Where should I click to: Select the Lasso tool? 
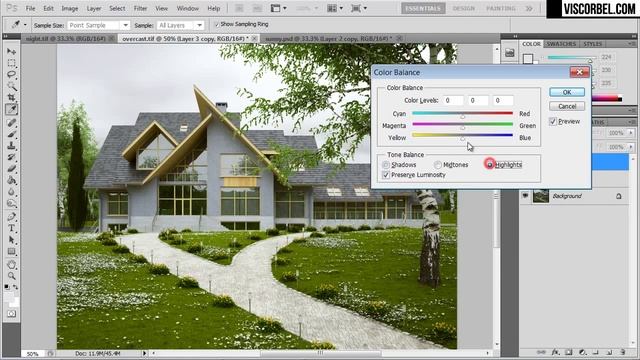tap(11, 75)
